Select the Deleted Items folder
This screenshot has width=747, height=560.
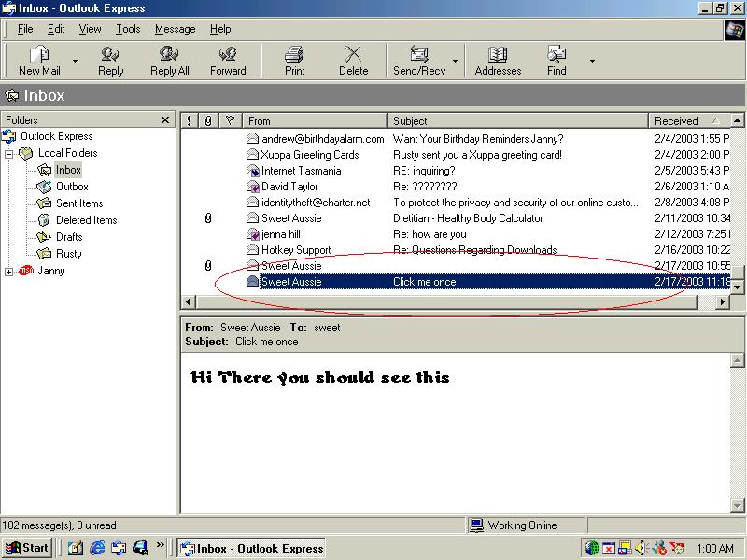86,220
